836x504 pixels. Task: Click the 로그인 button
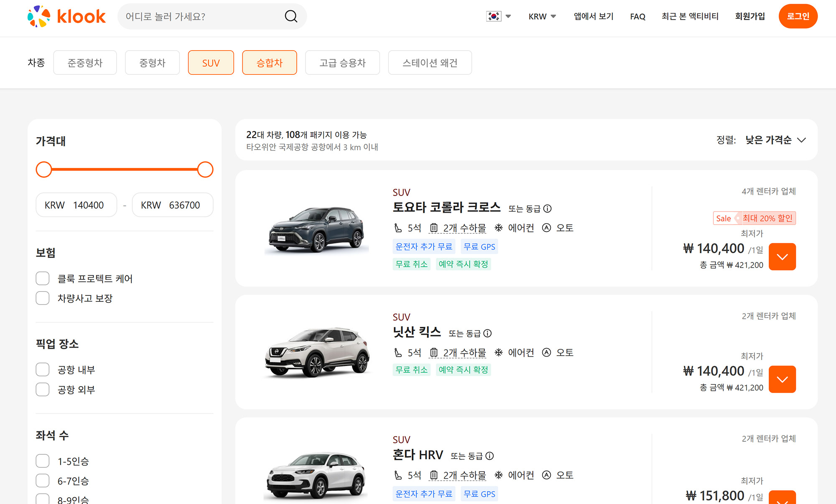pyautogui.click(x=798, y=16)
